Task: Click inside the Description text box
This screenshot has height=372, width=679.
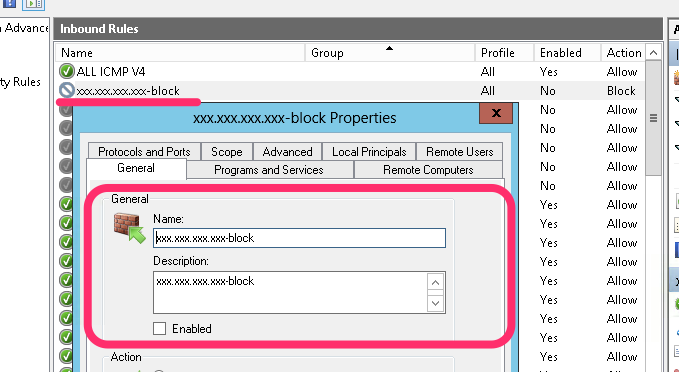Action: (289, 292)
